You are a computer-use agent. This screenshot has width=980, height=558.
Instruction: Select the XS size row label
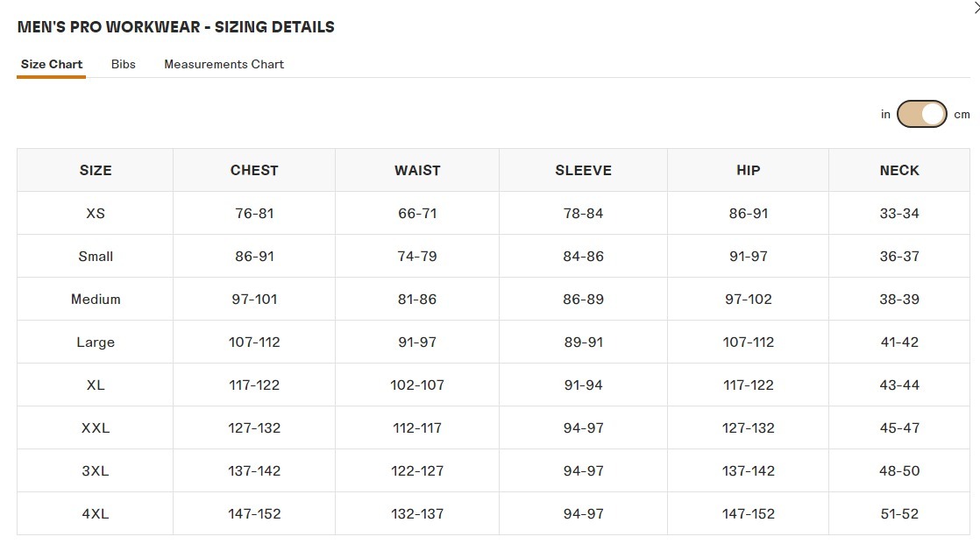point(96,213)
